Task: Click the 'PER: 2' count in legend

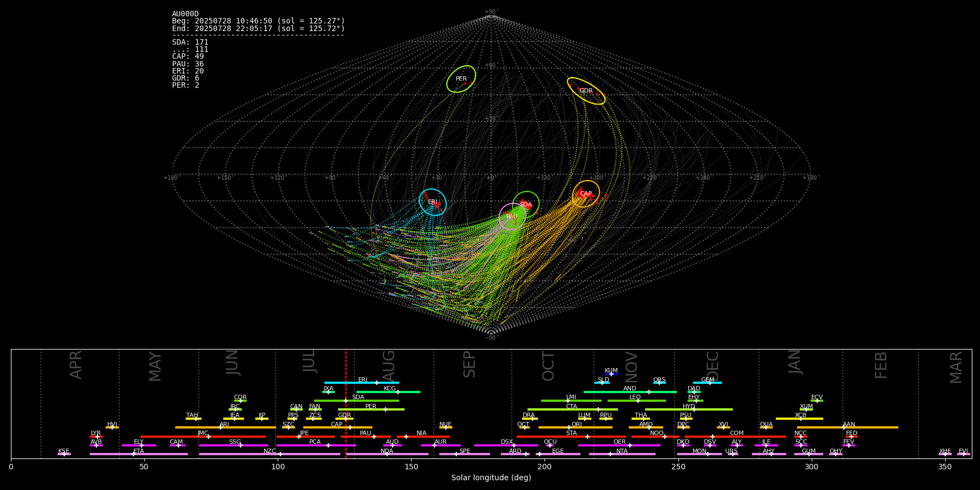Action: pos(186,85)
